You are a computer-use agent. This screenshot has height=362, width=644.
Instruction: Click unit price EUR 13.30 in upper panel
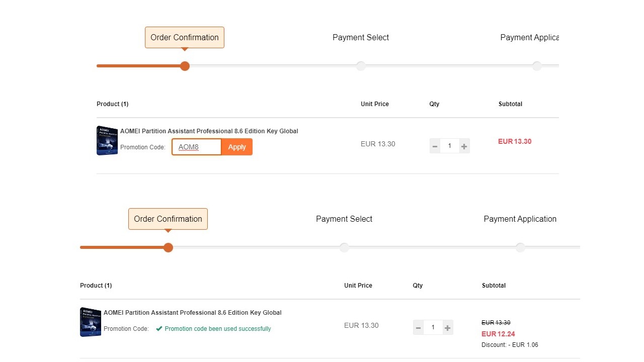click(x=378, y=144)
